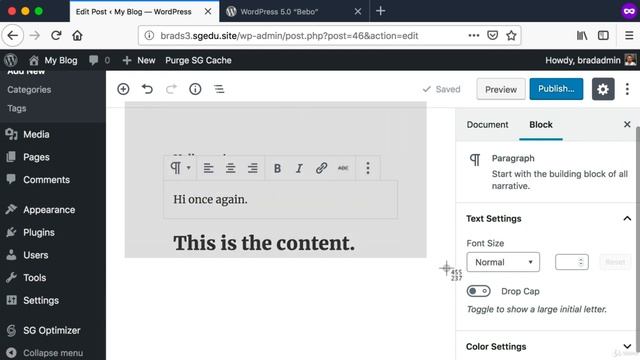The height and width of the screenshot is (360, 640).
Task: Toggle the Drop Cap switch
Action: point(478,291)
